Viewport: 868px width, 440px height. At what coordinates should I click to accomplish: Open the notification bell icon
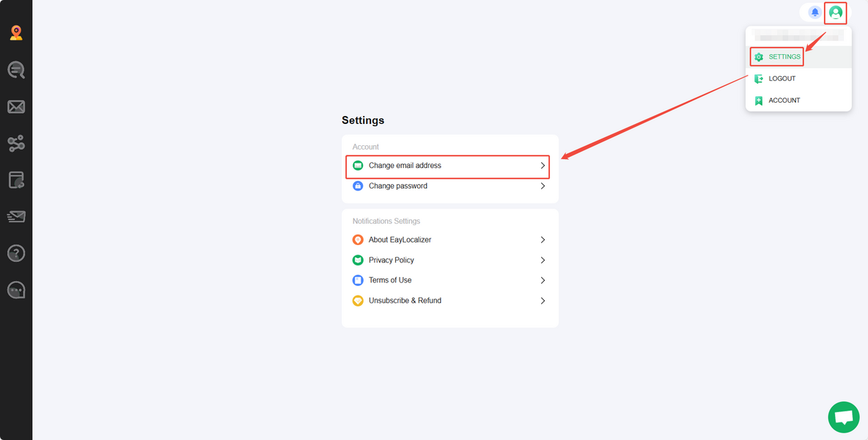coord(814,12)
